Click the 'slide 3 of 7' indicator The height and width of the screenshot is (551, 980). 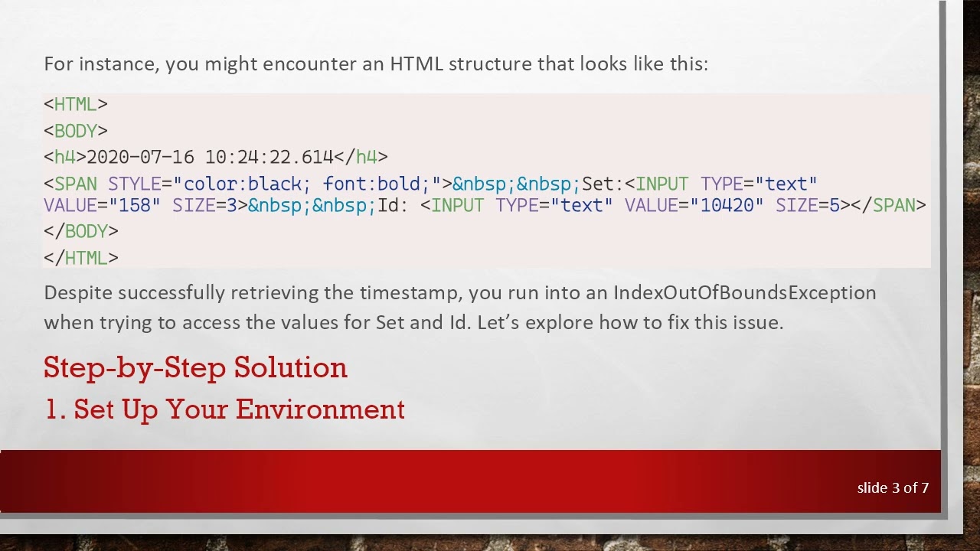click(893, 487)
